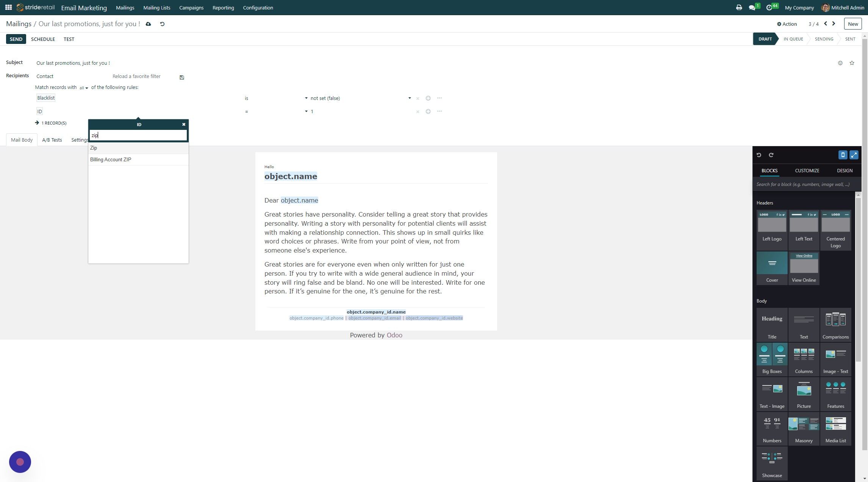
Task: Click the SCHEDULE button
Action: (43, 39)
